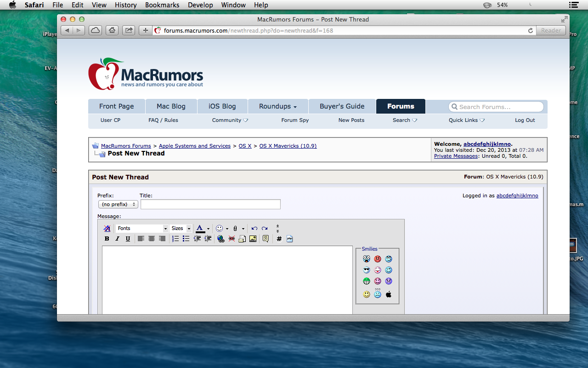Expand the Quick Links menu

pyautogui.click(x=467, y=120)
